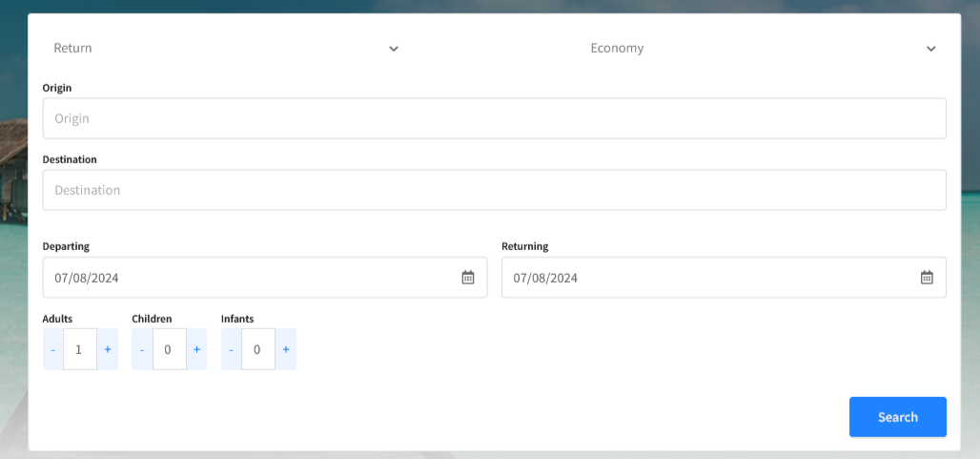This screenshot has height=459, width=980.
Task: Click the chevron beside Economy
Action: pyautogui.click(x=930, y=49)
